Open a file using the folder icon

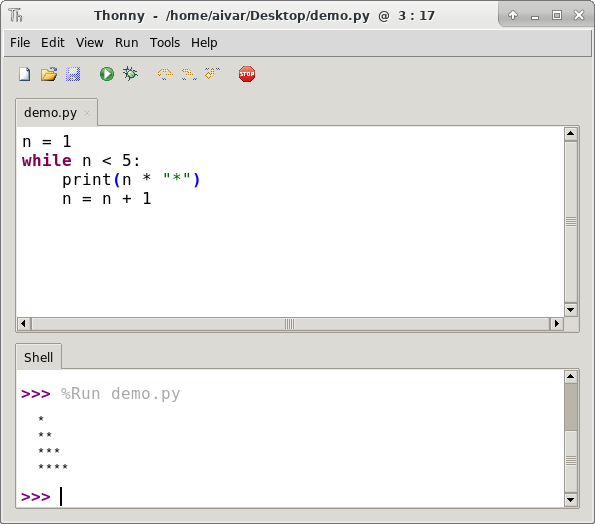(49, 74)
